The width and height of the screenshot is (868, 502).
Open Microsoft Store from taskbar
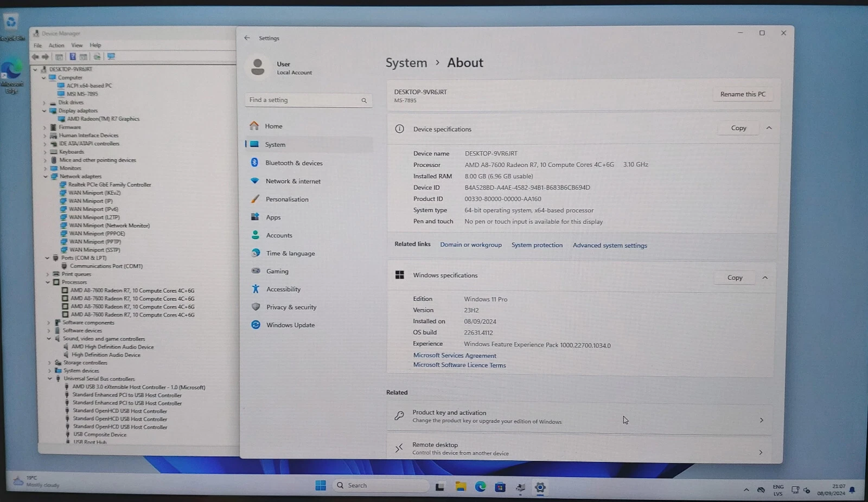pyautogui.click(x=500, y=487)
